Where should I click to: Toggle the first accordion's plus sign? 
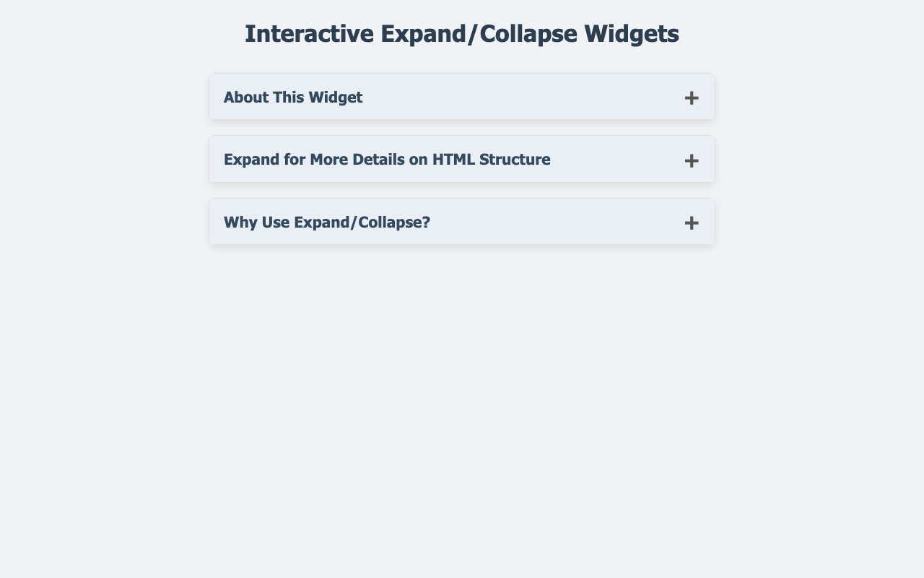pos(692,98)
